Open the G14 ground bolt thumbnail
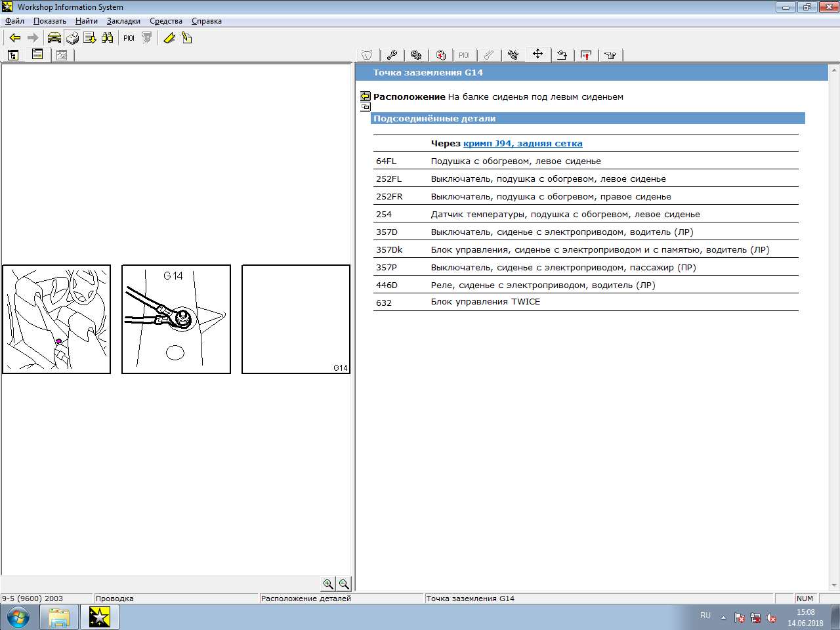This screenshot has width=840, height=630. [176, 319]
